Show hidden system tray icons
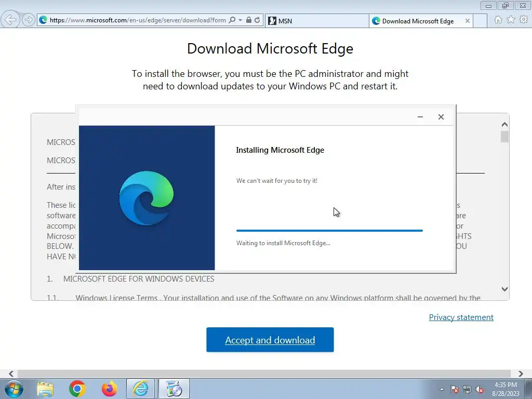 pos(442,389)
